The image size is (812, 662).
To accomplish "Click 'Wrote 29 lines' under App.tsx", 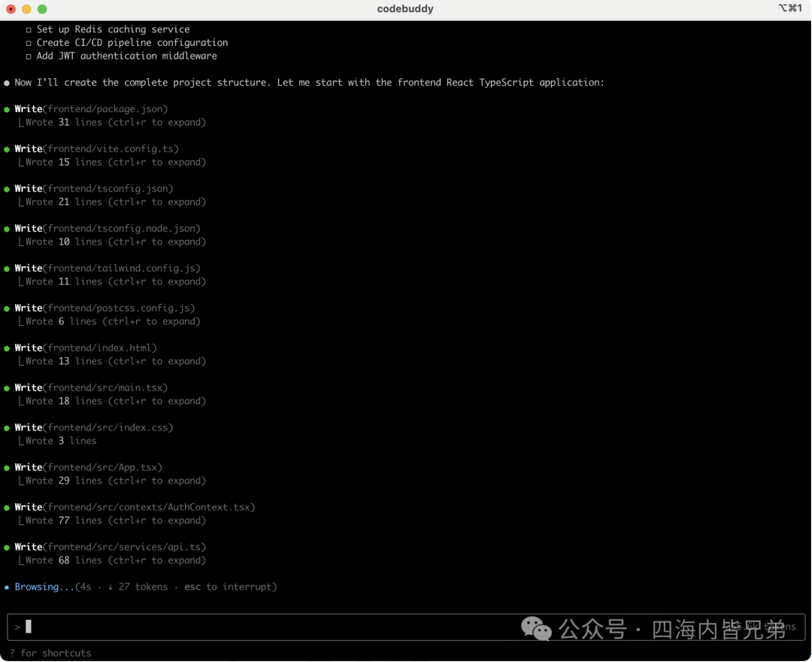I will [x=64, y=481].
